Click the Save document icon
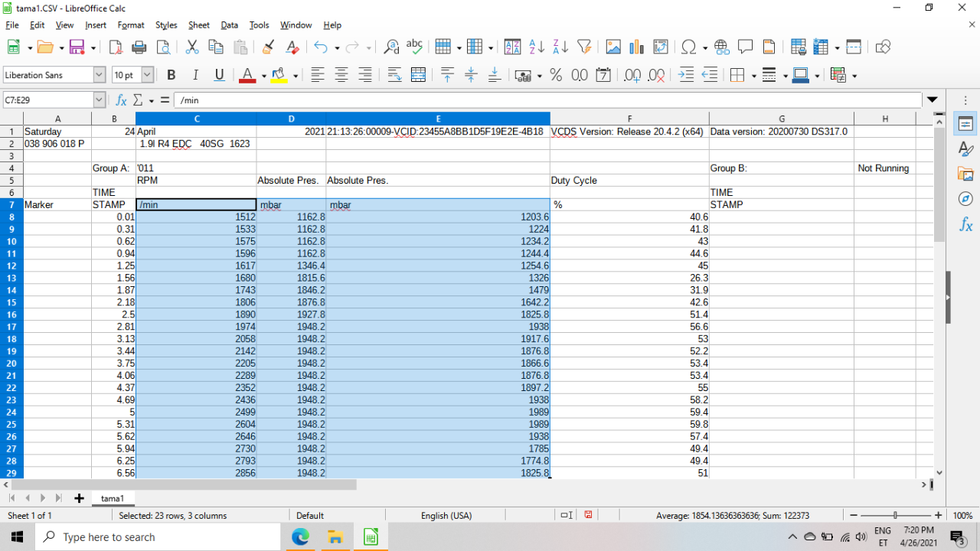 pos(77,47)
